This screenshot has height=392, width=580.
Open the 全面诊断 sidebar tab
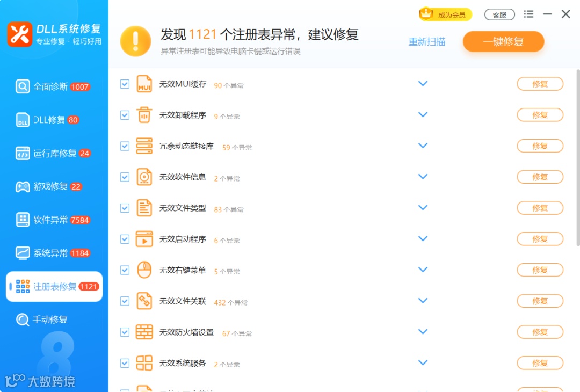(x=54, y=87)
